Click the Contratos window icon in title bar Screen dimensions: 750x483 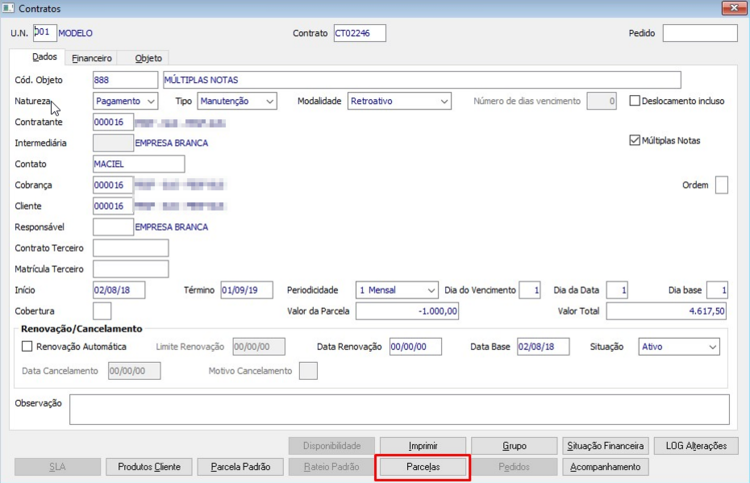(8, 8)
